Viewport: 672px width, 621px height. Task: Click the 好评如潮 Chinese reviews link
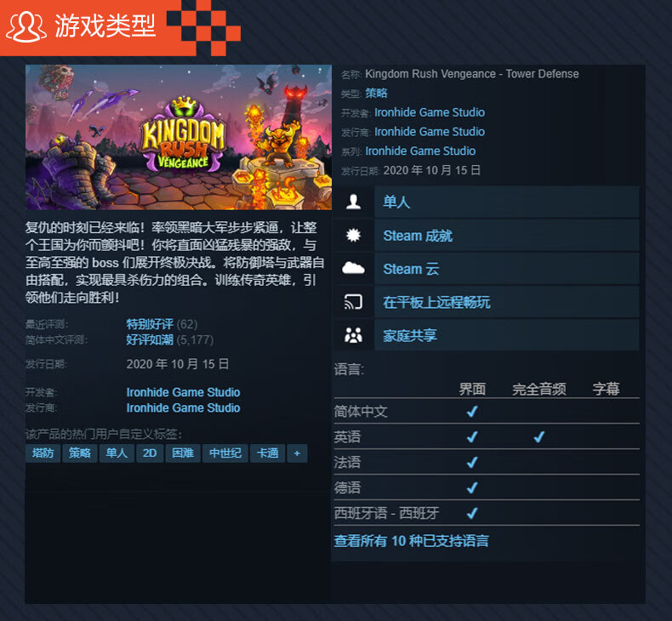point(150,340)
